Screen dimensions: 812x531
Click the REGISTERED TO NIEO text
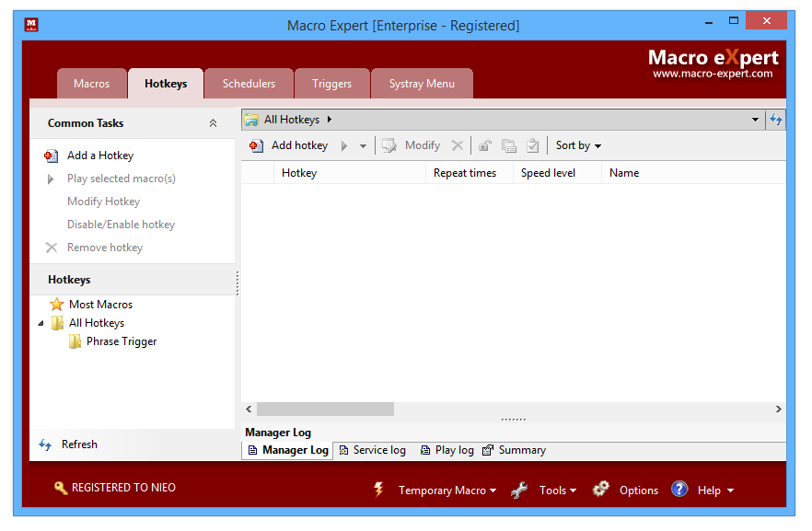point(123,488)
